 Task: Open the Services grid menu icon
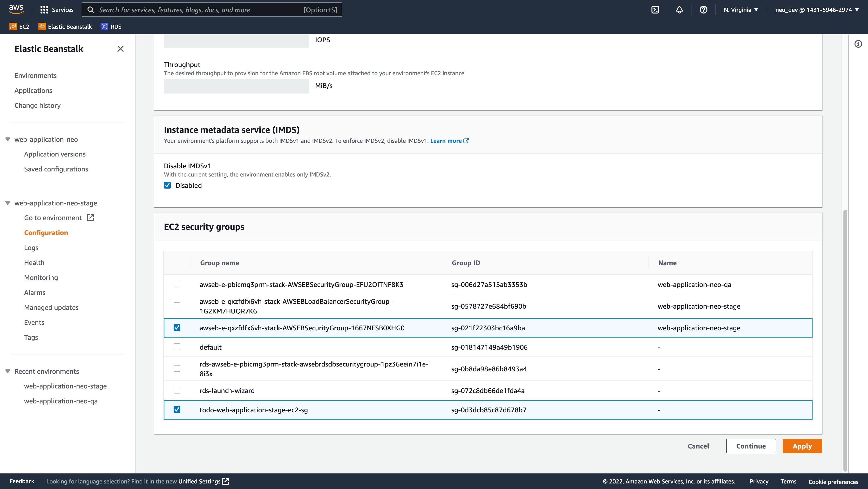tap(44, 10)
